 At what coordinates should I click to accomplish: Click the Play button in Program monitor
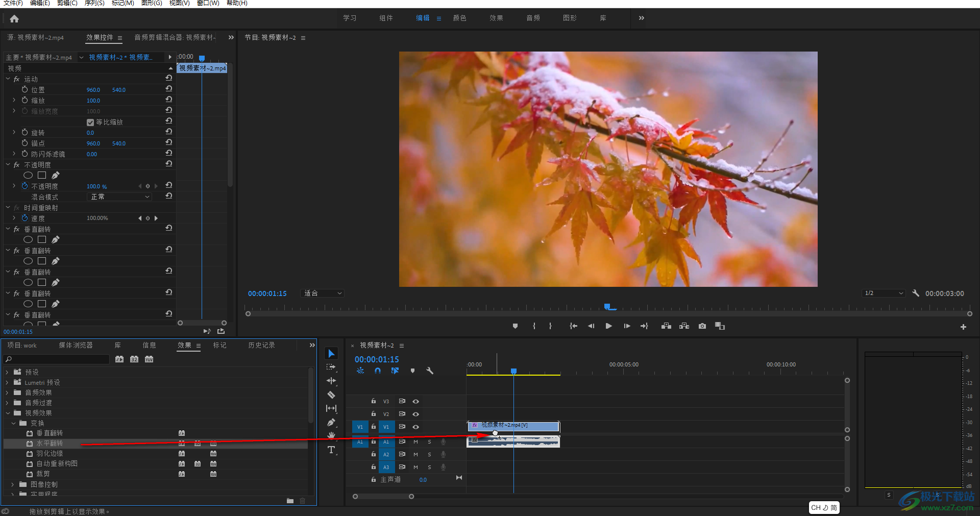pos(608,326)
